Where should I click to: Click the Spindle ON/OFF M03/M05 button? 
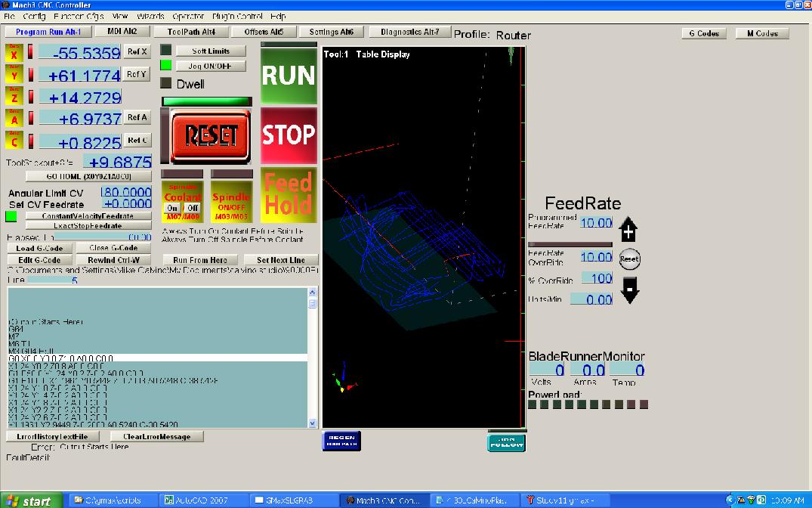point(231,201)
